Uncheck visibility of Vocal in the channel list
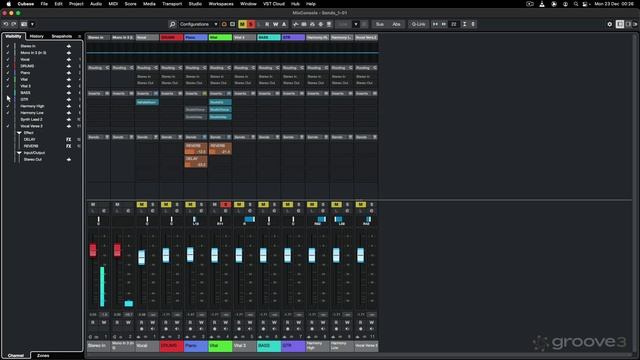The width and height of the screenshot is (640, 360). (x=7, y=60)
